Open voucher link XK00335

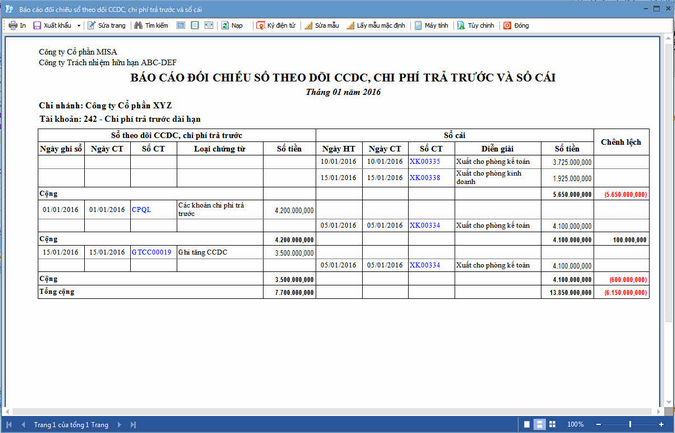425,161
